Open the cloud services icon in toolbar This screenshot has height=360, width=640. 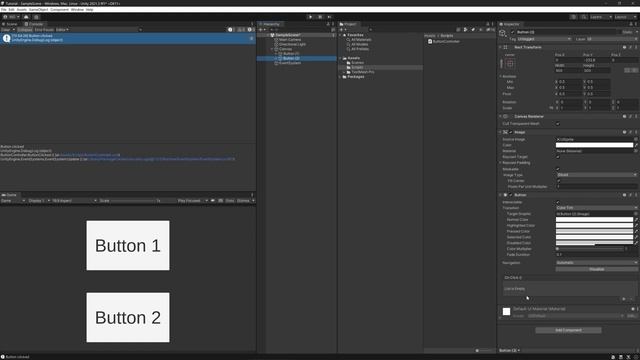pyautogui.click(x=26, y=17)
